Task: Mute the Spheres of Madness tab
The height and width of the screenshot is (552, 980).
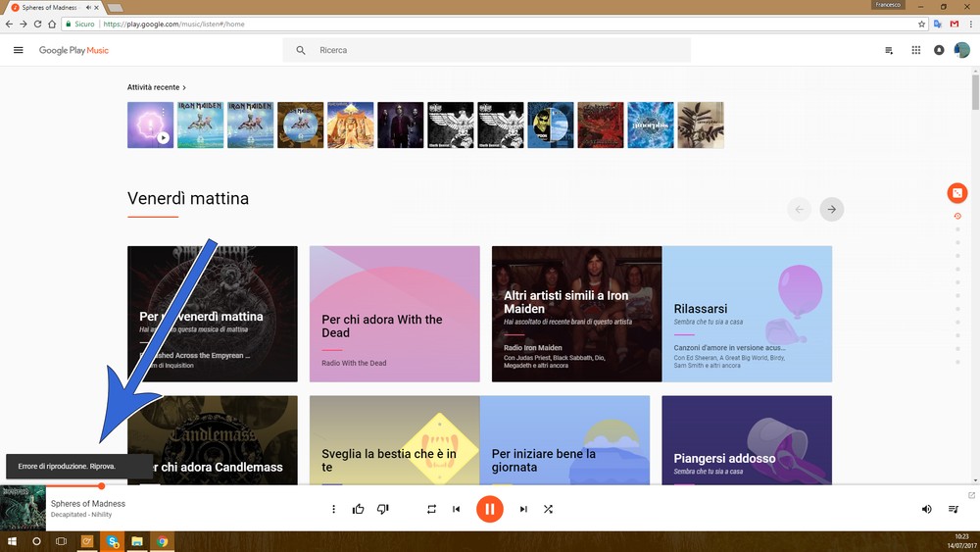Action: [88, 8]
